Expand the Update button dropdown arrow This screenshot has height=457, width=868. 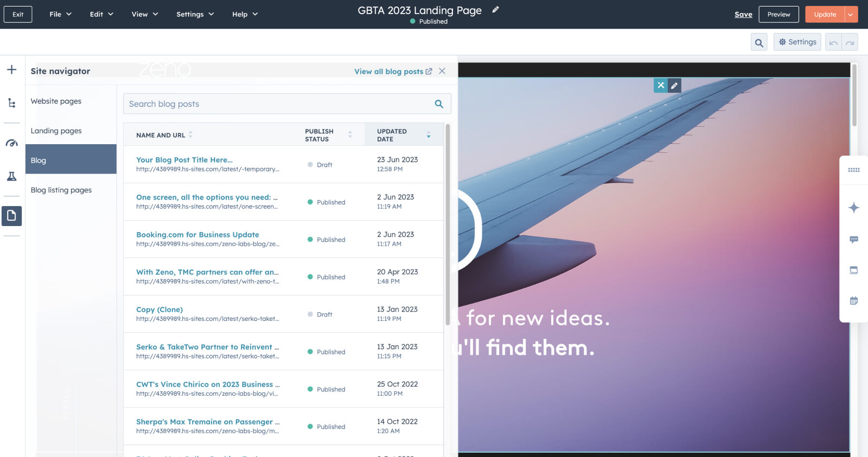click(x=851, y=15)
